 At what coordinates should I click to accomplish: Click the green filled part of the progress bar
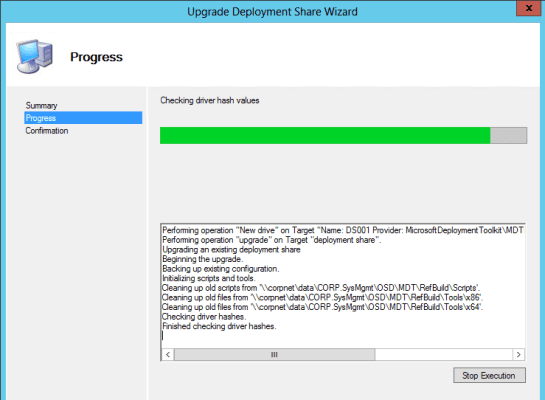pyautogui.click(x=325, y=135)
